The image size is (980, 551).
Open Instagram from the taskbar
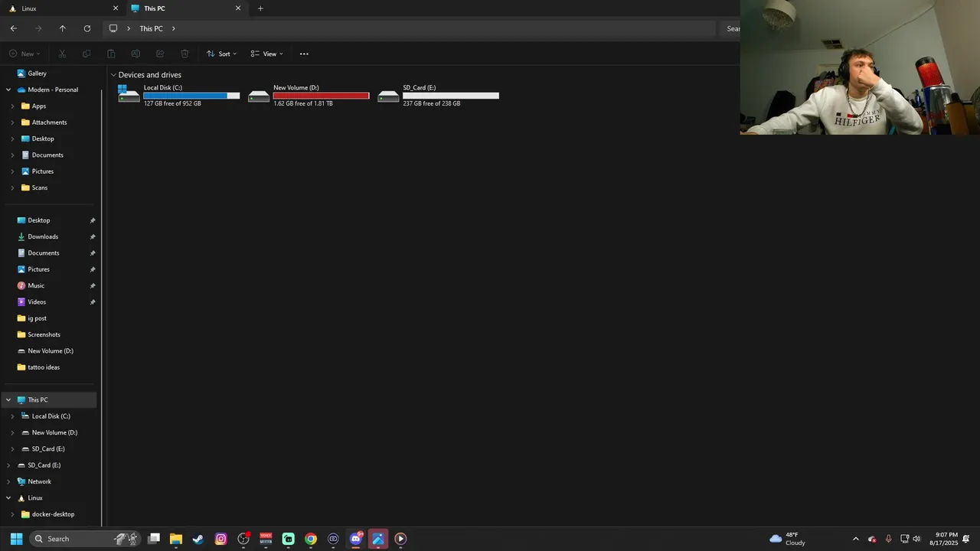click(x=220, y=539)
